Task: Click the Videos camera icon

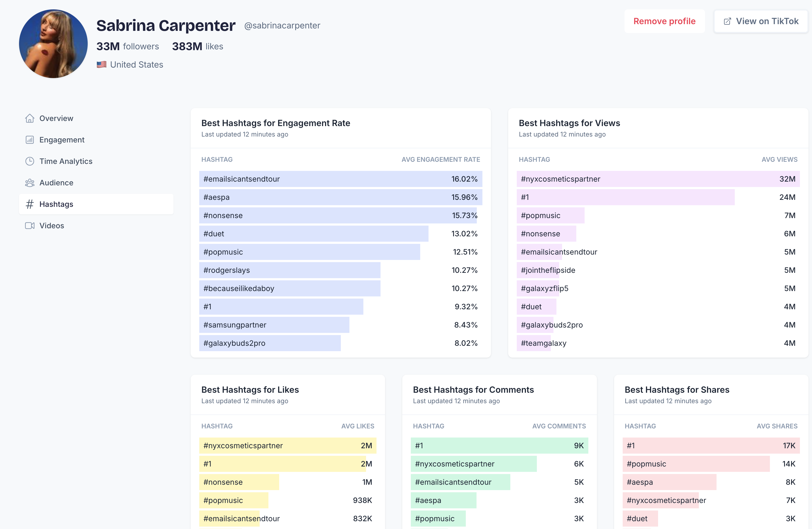Action: pyautogui.click(x=30, y=226)
